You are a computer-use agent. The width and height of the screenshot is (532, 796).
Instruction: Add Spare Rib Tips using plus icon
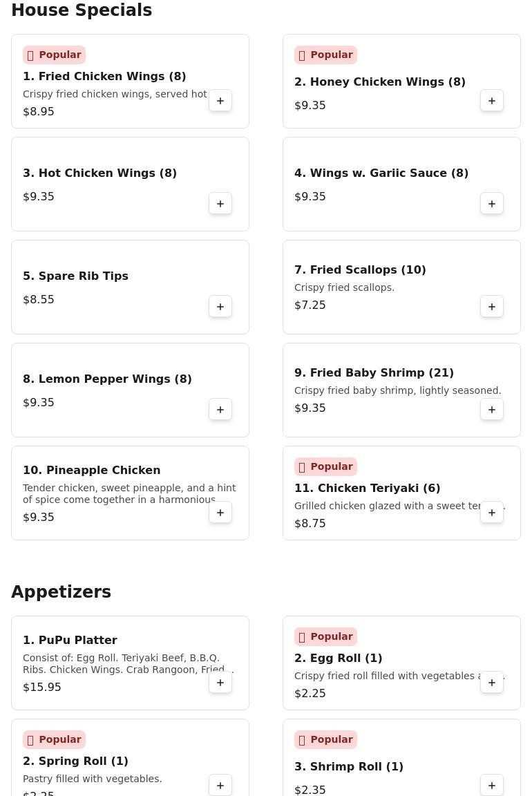tap(220, 307)
